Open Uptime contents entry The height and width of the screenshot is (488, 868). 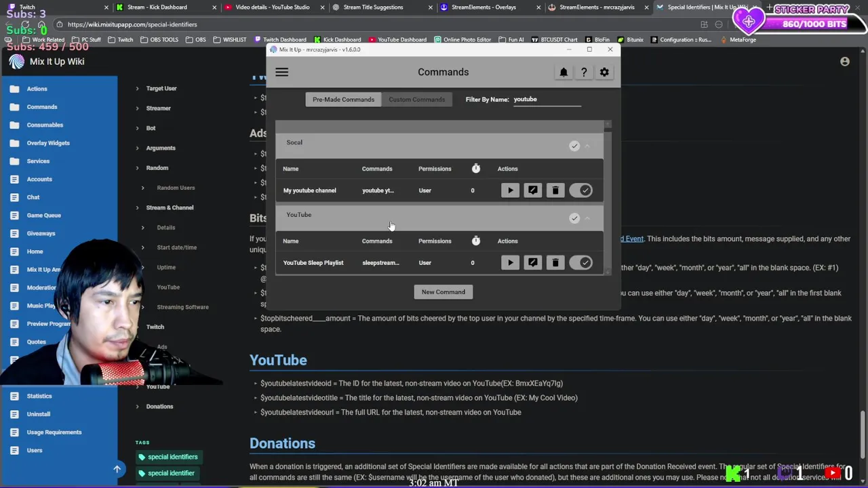tap(166, 267)
